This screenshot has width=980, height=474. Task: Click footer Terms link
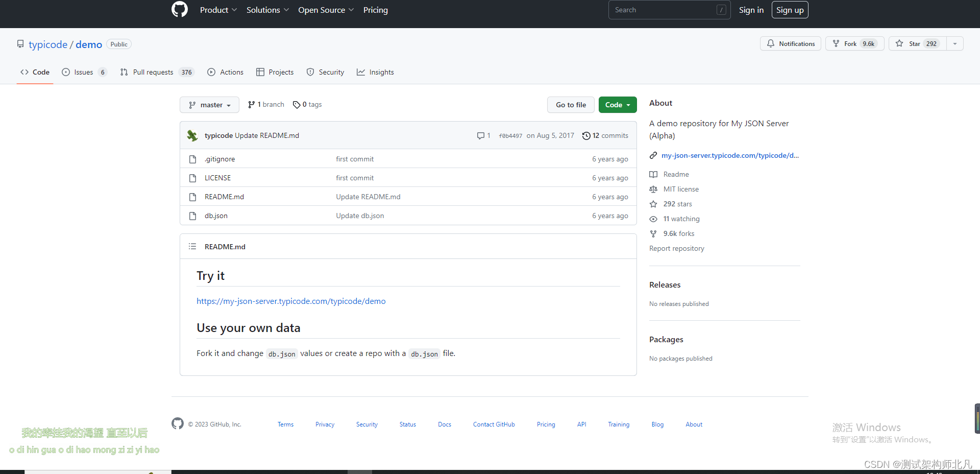(285, 424)
